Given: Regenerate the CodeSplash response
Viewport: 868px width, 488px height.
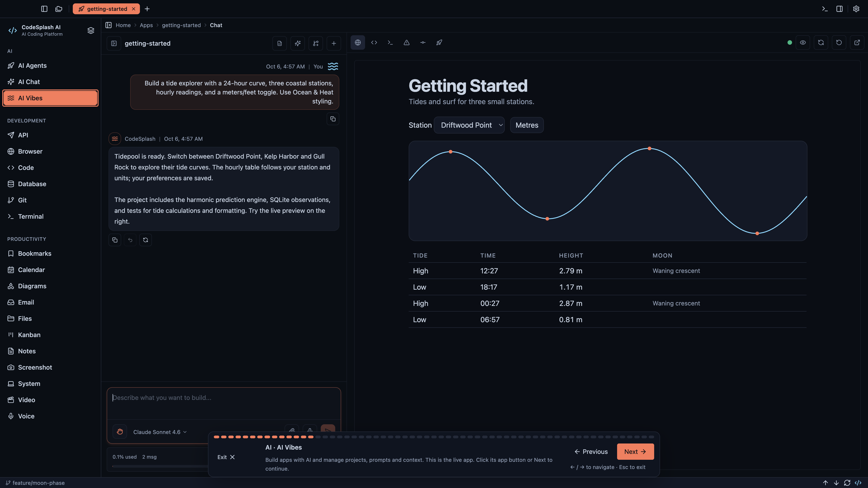Looking at the screenshot, I should coord(146,240).
